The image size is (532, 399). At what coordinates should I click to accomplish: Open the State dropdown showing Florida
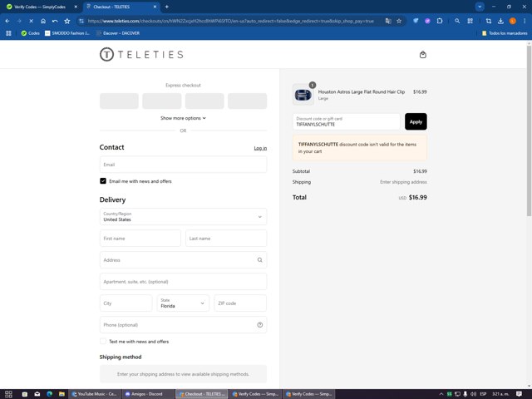pyautogui.click(x=183, y=303)
